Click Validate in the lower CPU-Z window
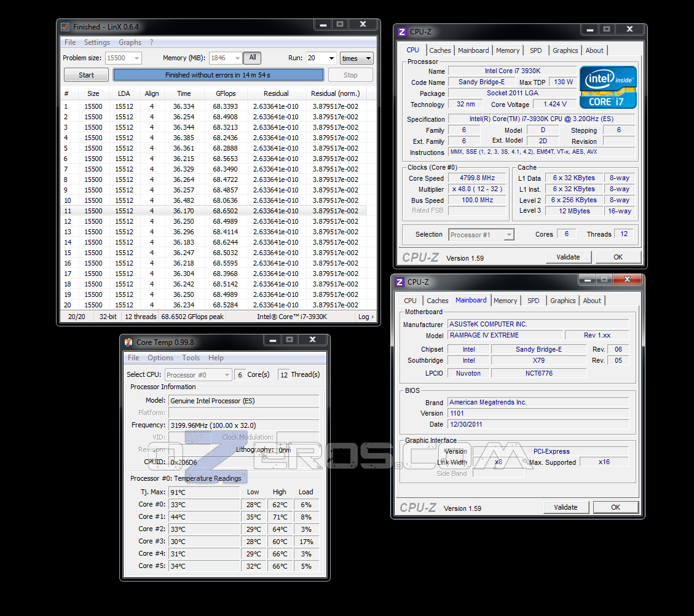 click(566, 507)
